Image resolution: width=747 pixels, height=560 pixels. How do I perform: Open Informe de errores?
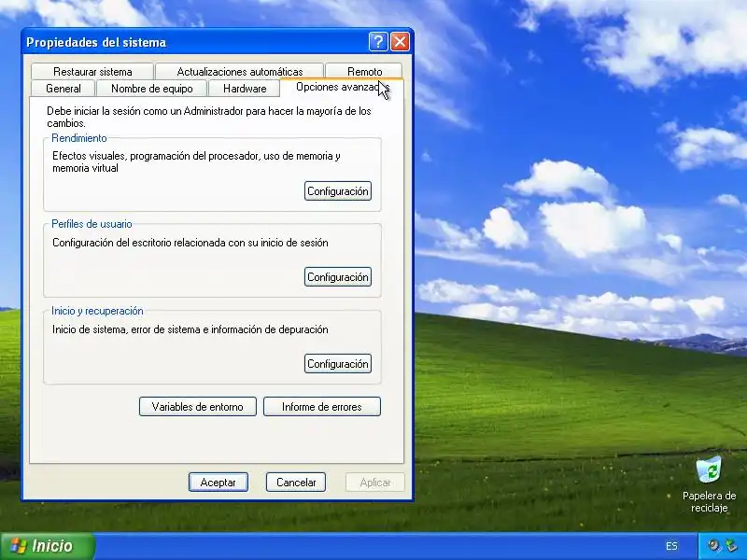pyautogui.click(x=322, y=407)
